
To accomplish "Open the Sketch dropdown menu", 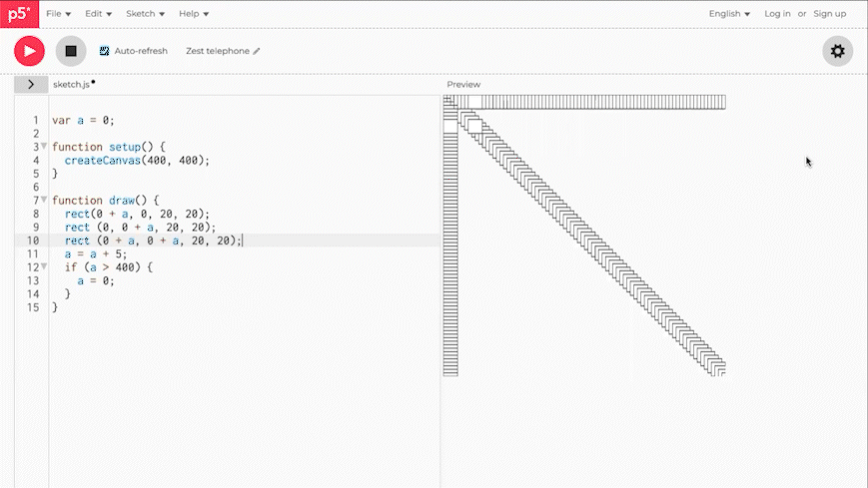I will coord(145,14).
